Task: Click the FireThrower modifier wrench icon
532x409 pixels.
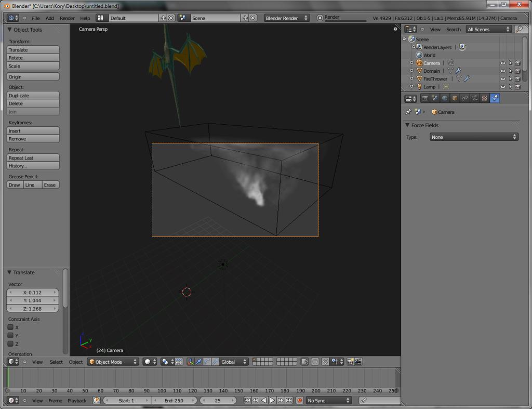Action: click(x=467, y=79)
